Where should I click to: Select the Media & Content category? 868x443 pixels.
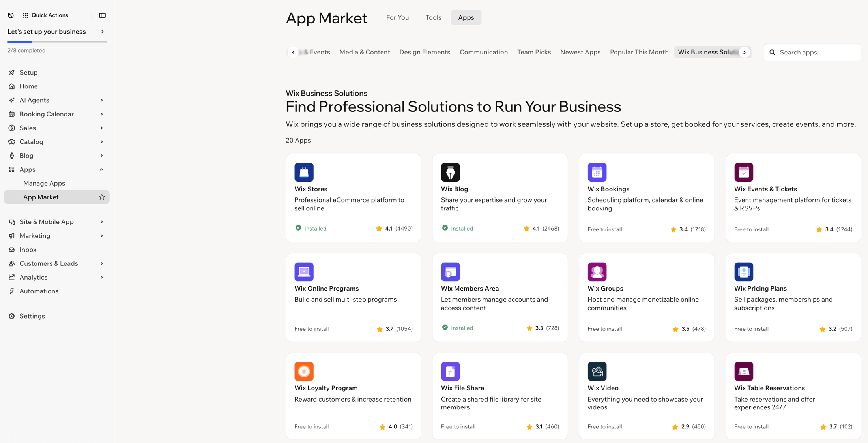tap(365, 52)
